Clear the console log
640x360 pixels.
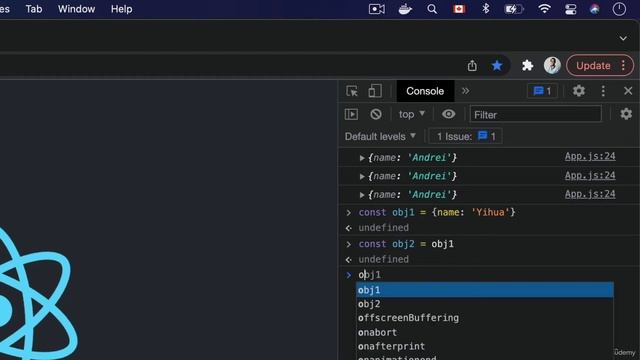click(376, 114)
